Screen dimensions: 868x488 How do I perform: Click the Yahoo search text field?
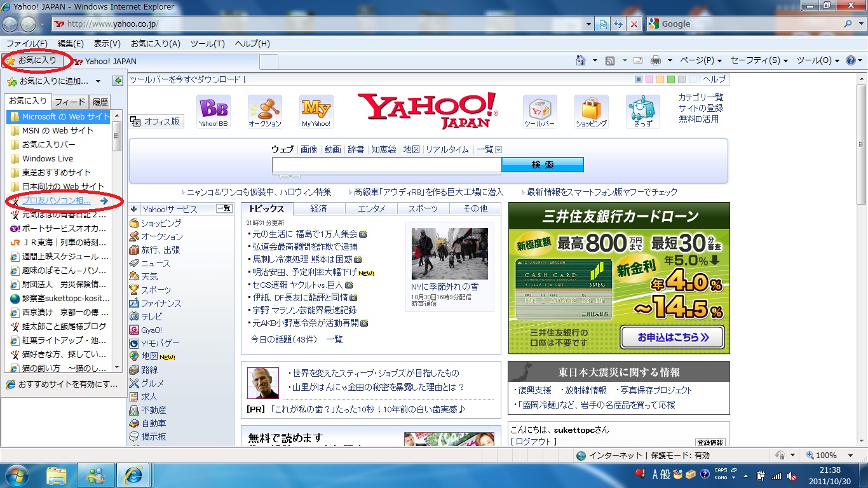pos(387,165)
